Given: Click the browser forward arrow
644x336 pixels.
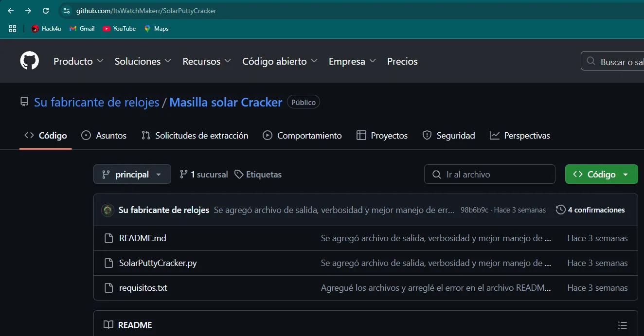Looking at the screenshot, I should point(28,11).
